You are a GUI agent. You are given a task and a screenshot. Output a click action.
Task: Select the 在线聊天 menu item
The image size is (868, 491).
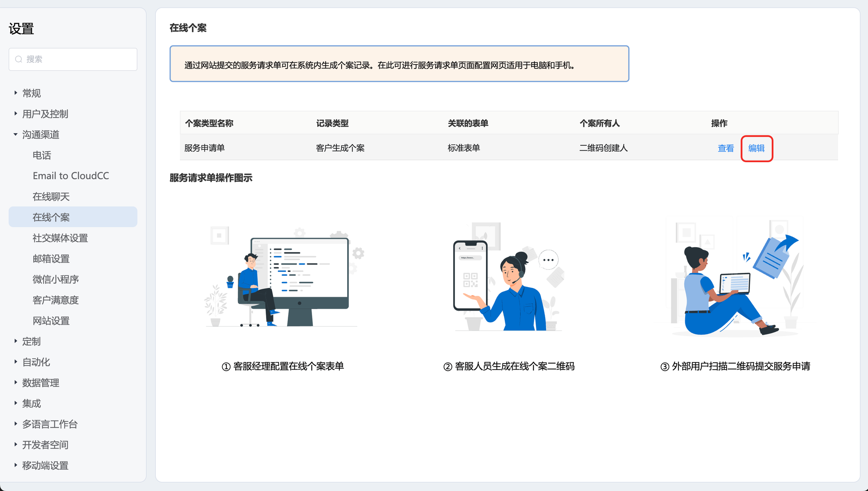click(x=51, y=196)
